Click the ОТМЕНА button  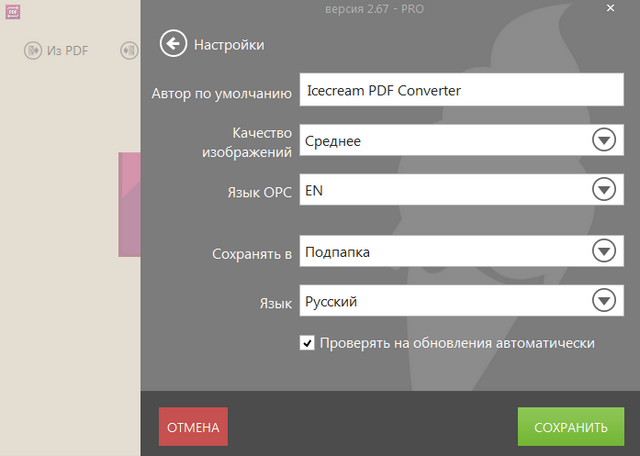(x=193, y=427)
